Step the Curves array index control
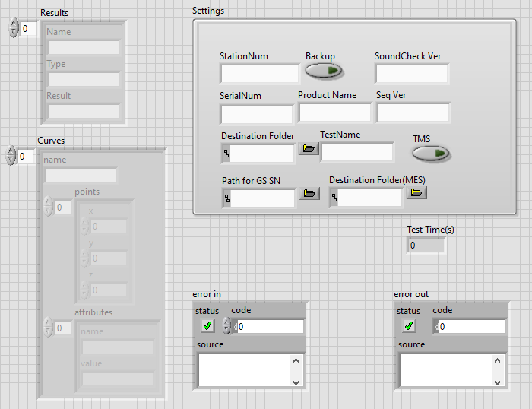Screen dimensions: 532x409 [x=11, y=156]
